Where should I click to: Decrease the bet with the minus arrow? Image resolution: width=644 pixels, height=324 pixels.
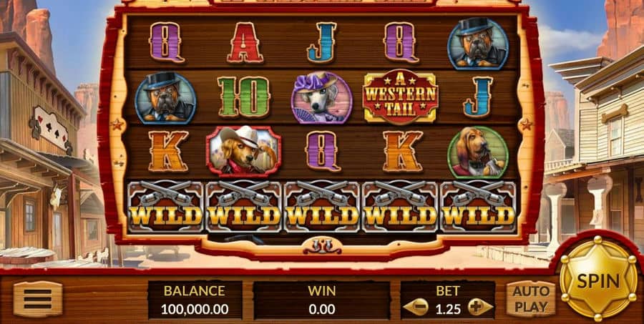(x=415, y=307)
